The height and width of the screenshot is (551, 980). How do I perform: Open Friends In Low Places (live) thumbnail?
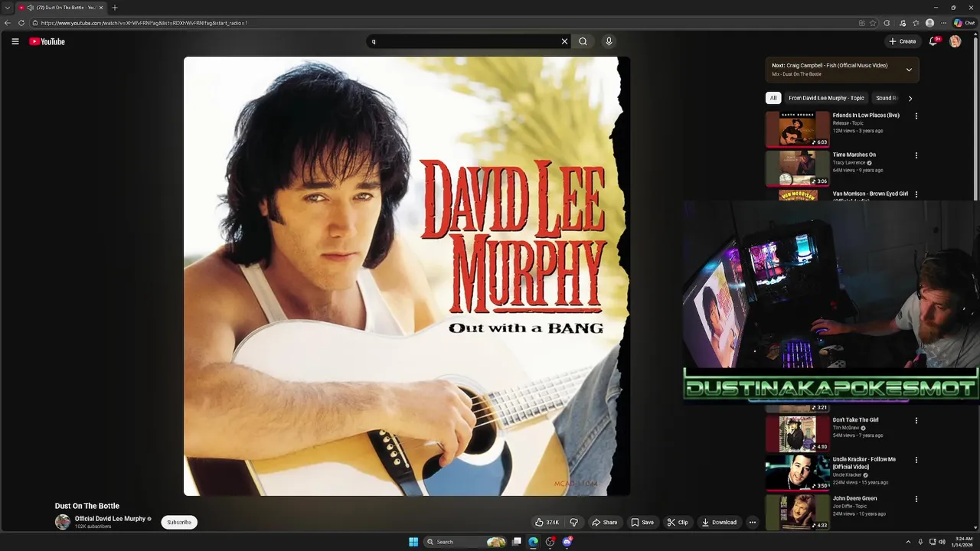(x=798, y=129)
